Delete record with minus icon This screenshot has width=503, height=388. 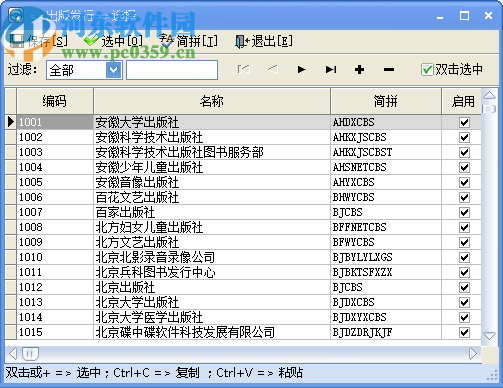389,70
